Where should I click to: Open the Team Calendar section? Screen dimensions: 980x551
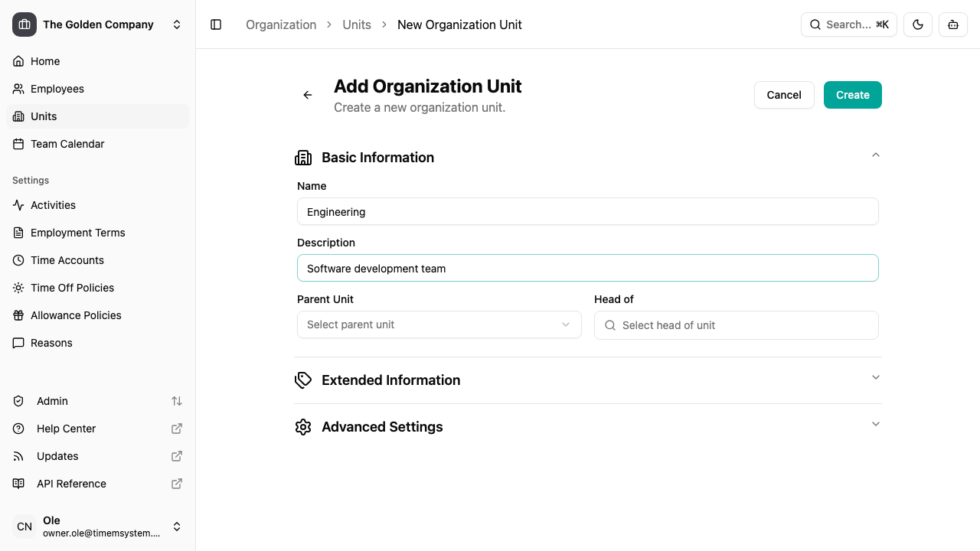pyautogui.click(x=67, y=144)
